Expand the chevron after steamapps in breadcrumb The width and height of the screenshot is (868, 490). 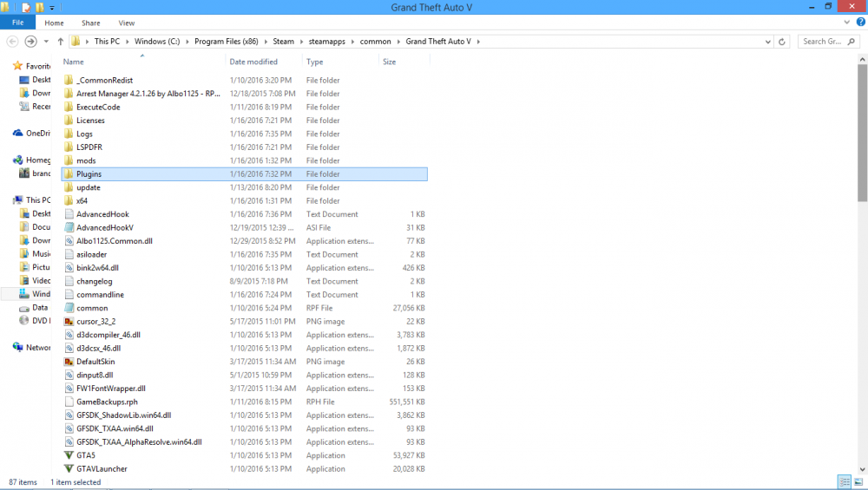(x=352, y=42)
